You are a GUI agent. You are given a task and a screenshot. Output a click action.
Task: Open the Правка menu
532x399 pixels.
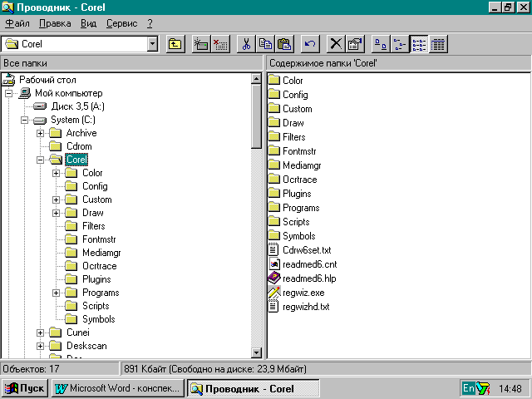(x=55, y=23)
